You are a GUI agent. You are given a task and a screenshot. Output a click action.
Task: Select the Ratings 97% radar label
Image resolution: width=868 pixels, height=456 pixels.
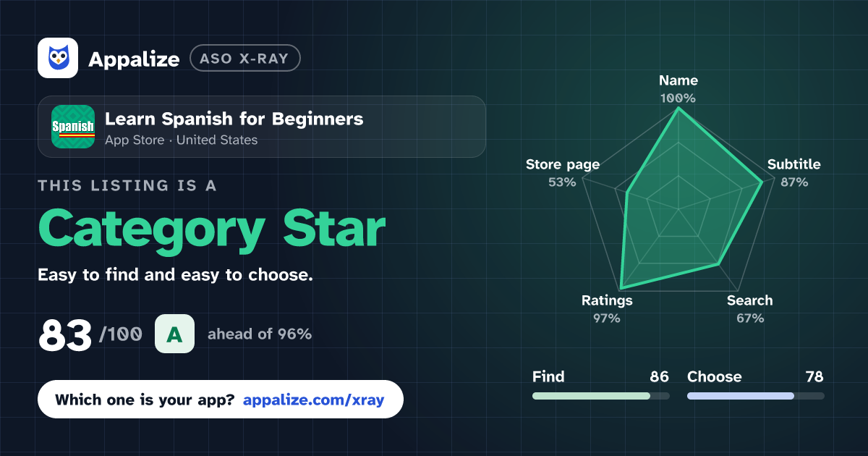(x=607, y=309)
